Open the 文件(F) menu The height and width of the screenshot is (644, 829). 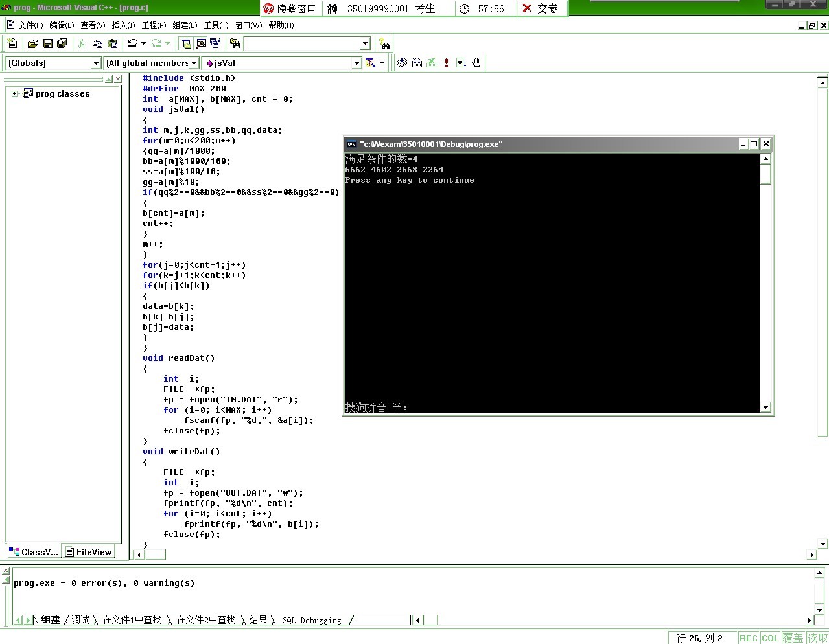(30, 25)
